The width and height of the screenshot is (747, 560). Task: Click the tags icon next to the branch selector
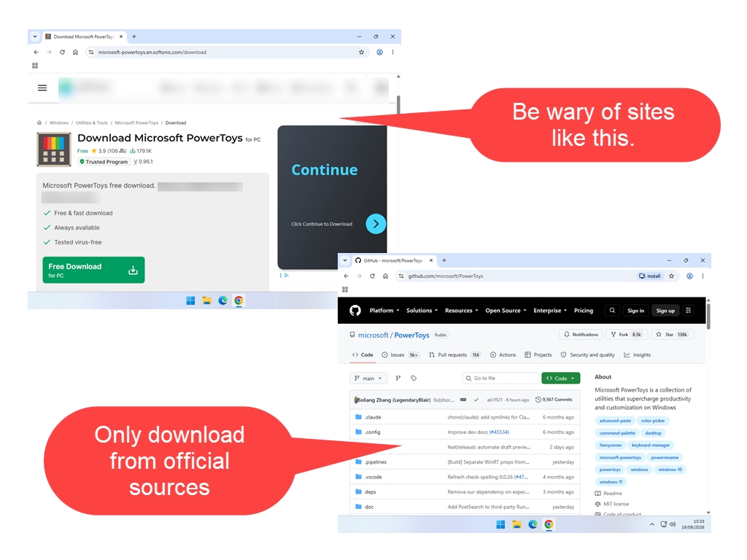[x=414, y=378]
